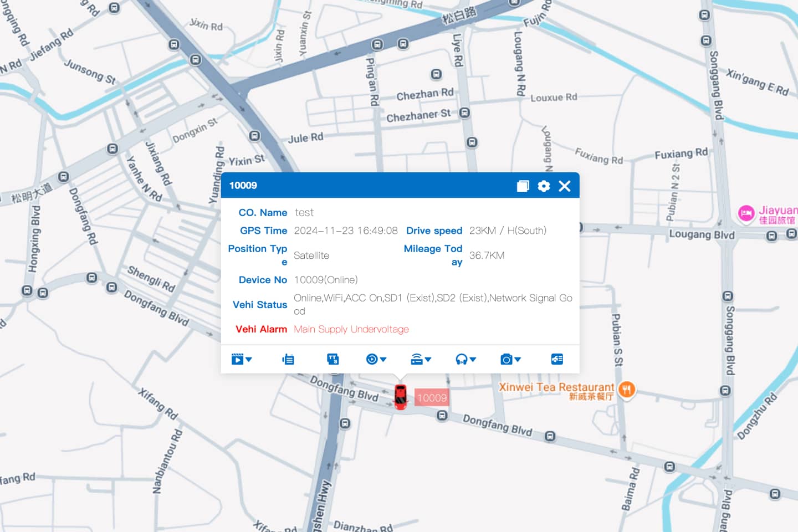Click the camera snapshot icon
The height and width of the screenshot is (532, 798).
click(505, 359)
